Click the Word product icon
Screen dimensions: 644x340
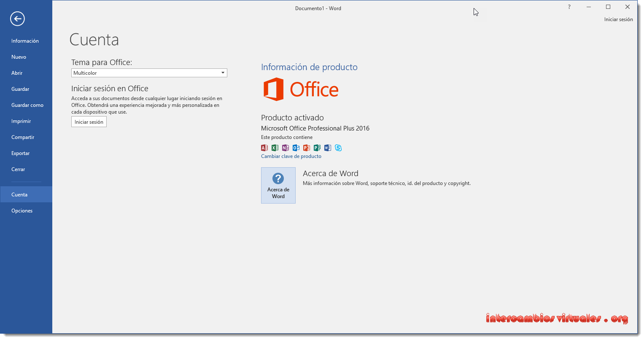[x=328, y=148]
